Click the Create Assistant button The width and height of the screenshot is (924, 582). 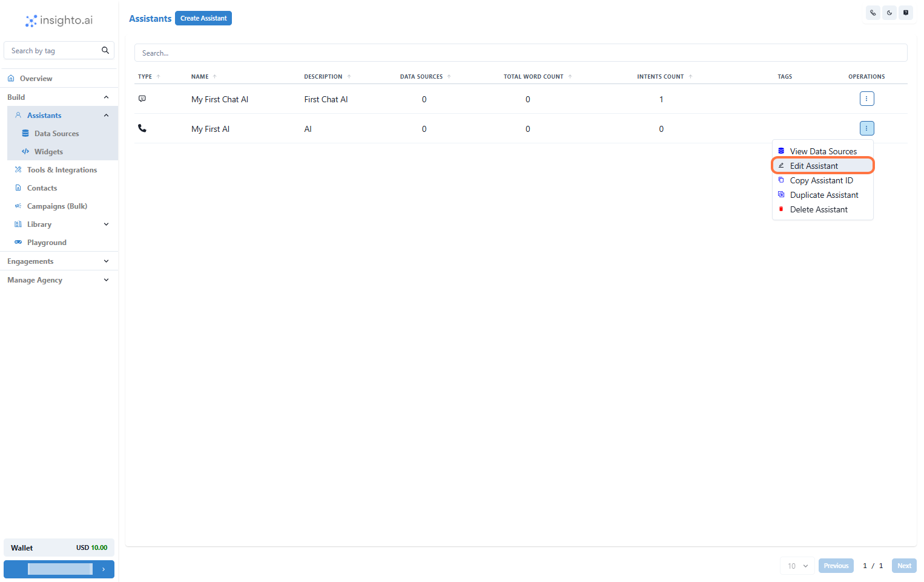click(203, 18)
